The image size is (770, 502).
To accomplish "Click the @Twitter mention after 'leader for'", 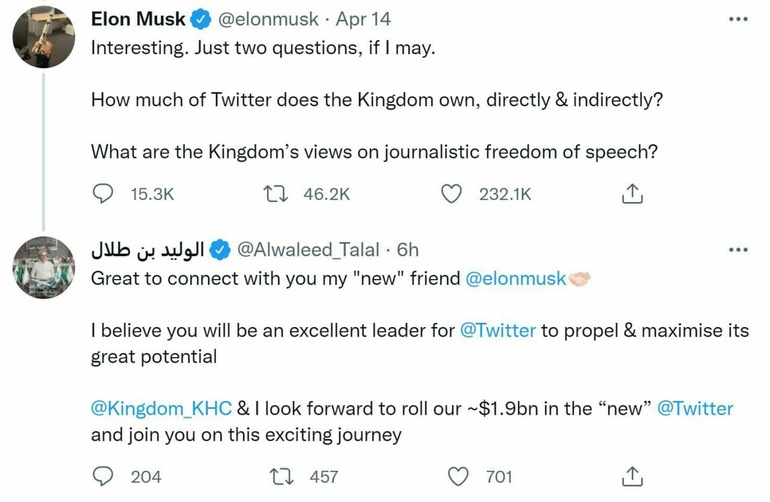I will pyautogui.click(x=498, y=330).
